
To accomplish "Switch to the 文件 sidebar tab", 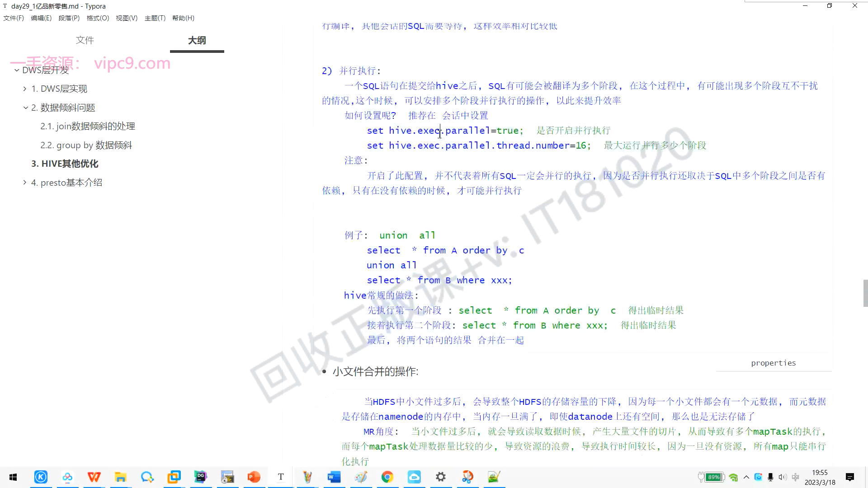I will point(85,40).
